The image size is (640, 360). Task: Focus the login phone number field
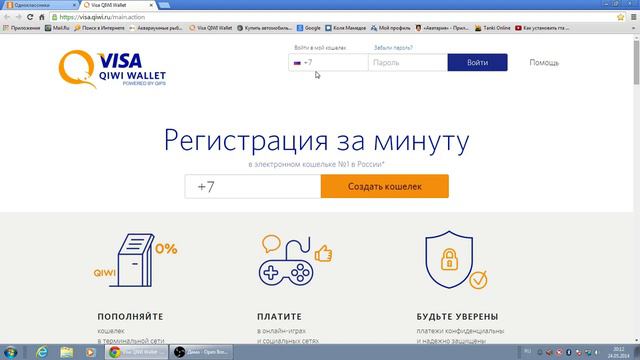point(328,62)
